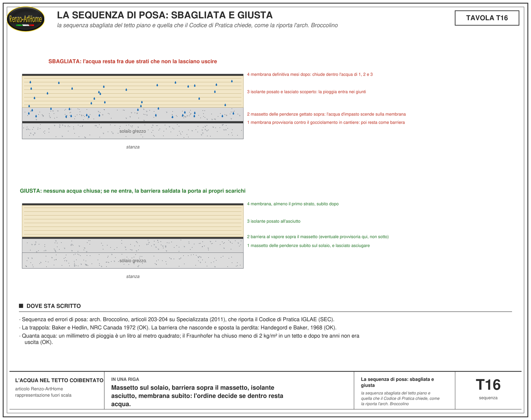The height and width of the screenshot is (420, 531).
Task: Click the green note '1 massetto delle pendenze subito sul solaio'
Action: pyautogui.click(x=308, y=246)
